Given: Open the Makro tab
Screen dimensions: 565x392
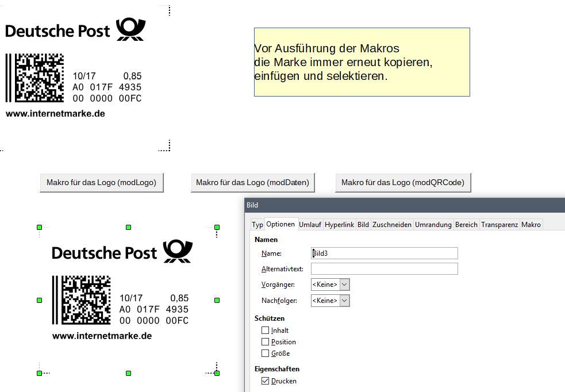Looking at the screenshot, I should coord(531,225).
